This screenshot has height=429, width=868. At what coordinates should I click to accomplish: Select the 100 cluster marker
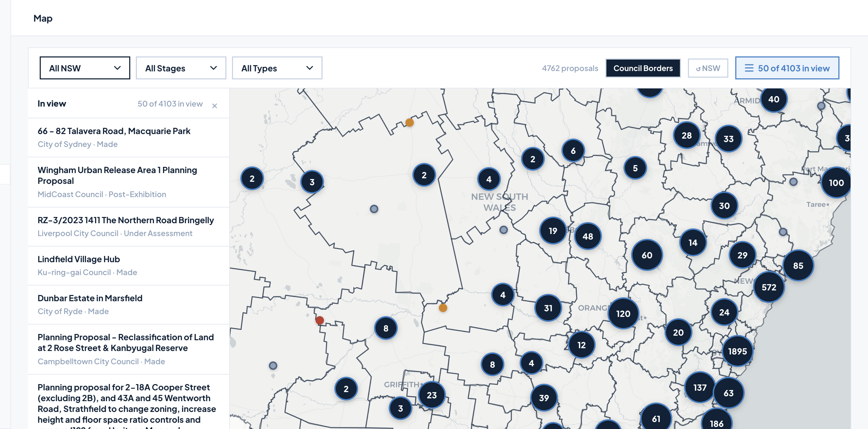point(836,182)
